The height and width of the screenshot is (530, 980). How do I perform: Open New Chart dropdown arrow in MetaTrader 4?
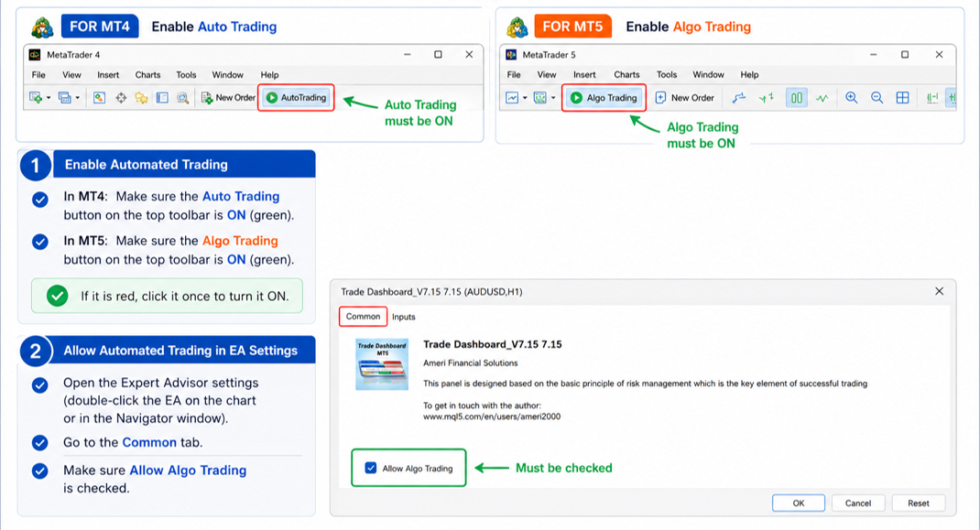click(49, 98)
